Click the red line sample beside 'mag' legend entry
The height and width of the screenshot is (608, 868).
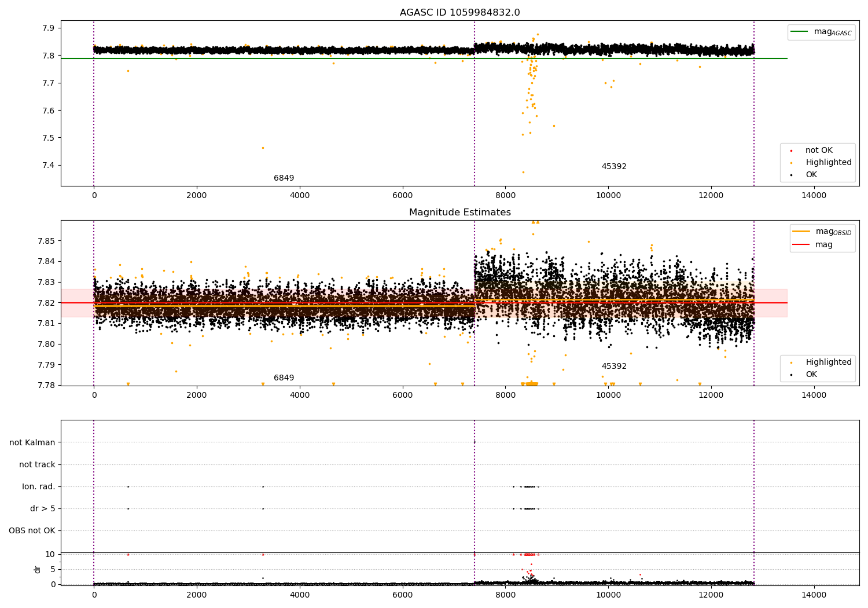801,245
